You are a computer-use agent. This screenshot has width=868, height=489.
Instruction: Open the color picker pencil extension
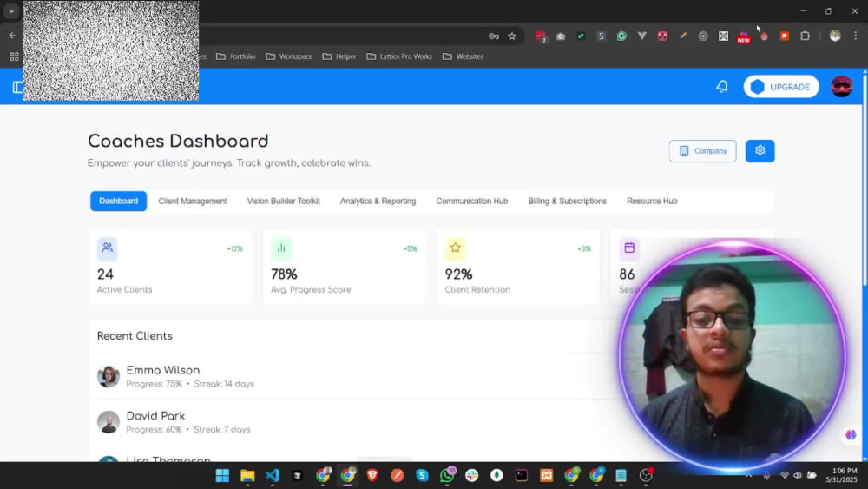[683, 36]
